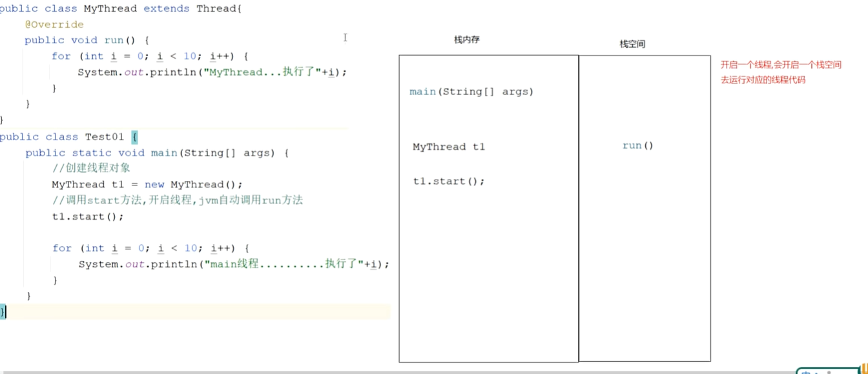Click the for loop inside the run method
Viewport: 868px width, 374px height.
pos(150,56)
